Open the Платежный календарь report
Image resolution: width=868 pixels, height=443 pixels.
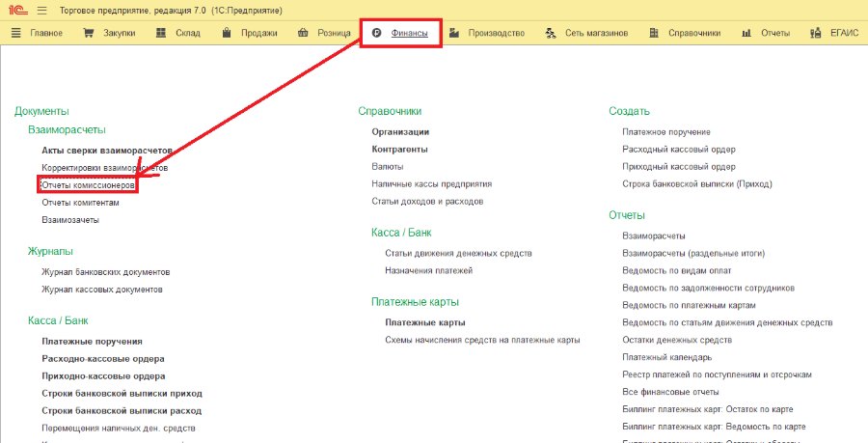point(667,357)
